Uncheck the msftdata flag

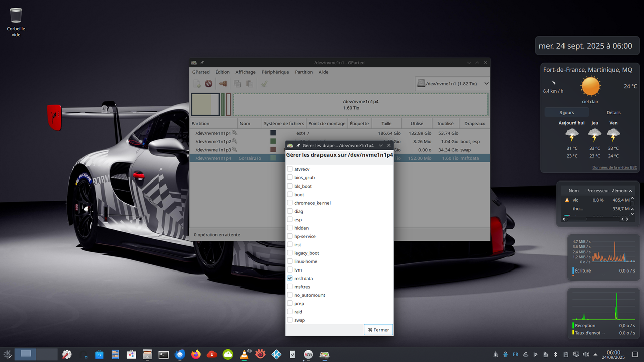291,278
